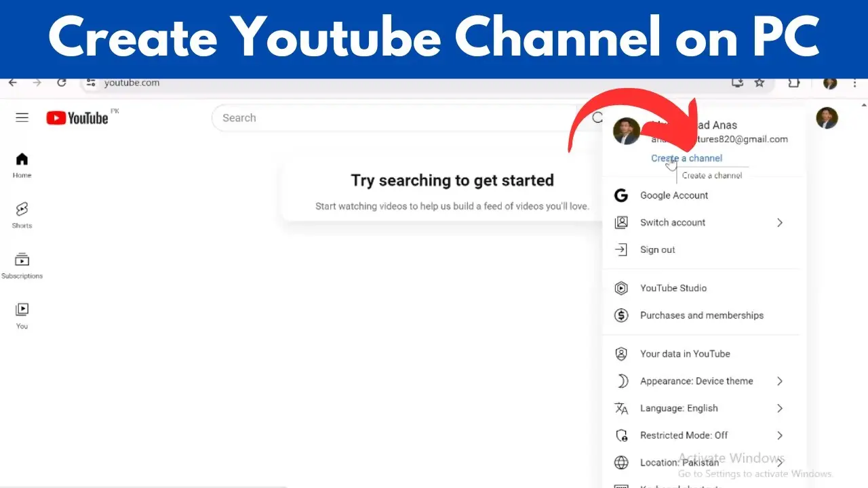Expand Language: English chevron
The image size is (868, 488).
(x=780, y=408)
